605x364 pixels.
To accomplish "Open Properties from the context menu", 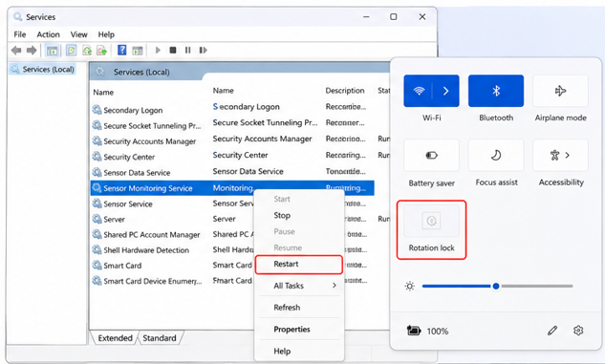I will 299,330.
